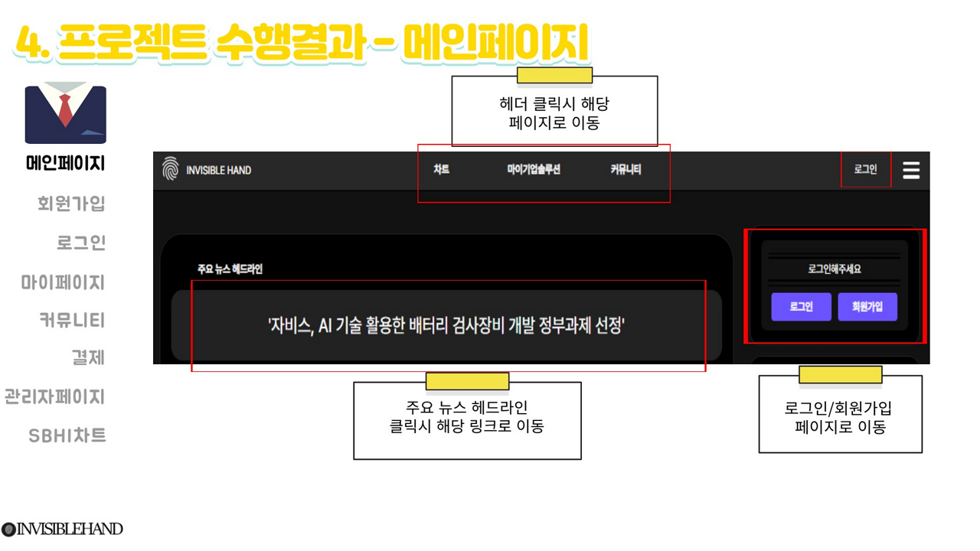The image size is (980, 551).
Task: Select 회원가입 in the slide sidebar
Action: coord(71,204)
